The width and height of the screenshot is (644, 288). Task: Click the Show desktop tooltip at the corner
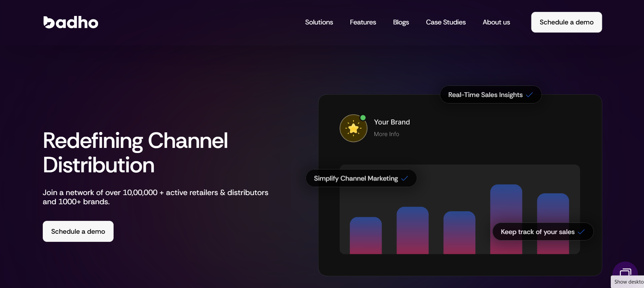(628, 282)
